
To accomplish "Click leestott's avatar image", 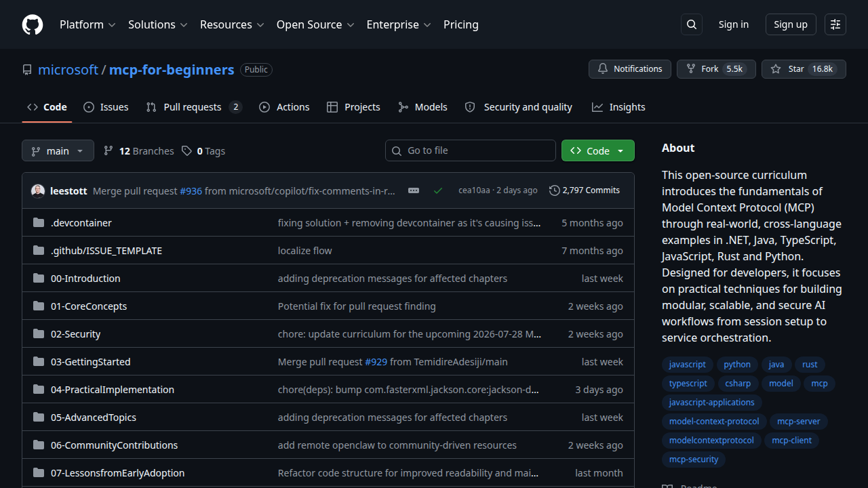I will point(38,190).
